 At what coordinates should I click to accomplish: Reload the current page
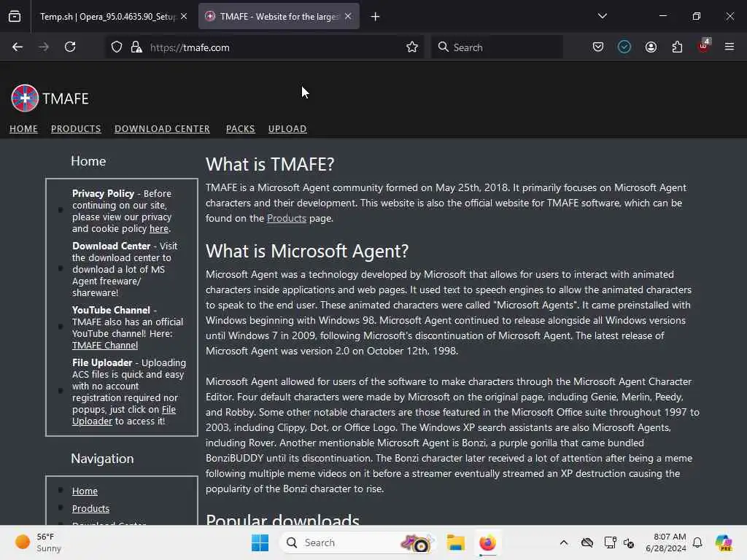[x=70, y=47]
